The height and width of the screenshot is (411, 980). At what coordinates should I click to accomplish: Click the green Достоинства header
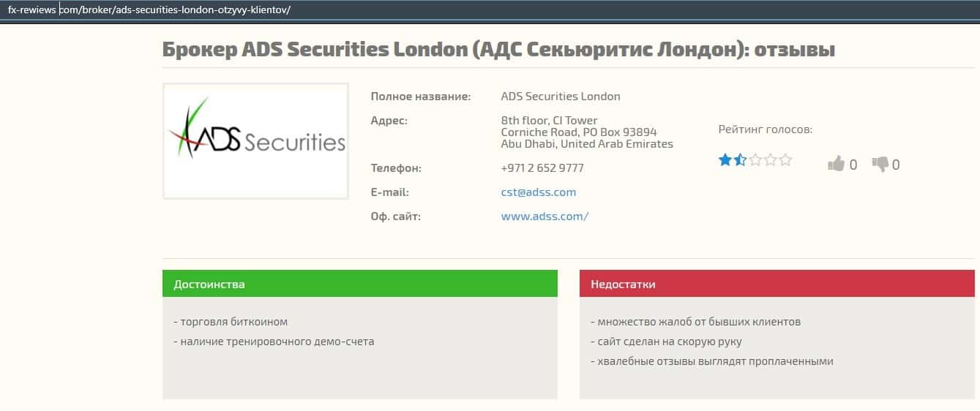point(359,284)
